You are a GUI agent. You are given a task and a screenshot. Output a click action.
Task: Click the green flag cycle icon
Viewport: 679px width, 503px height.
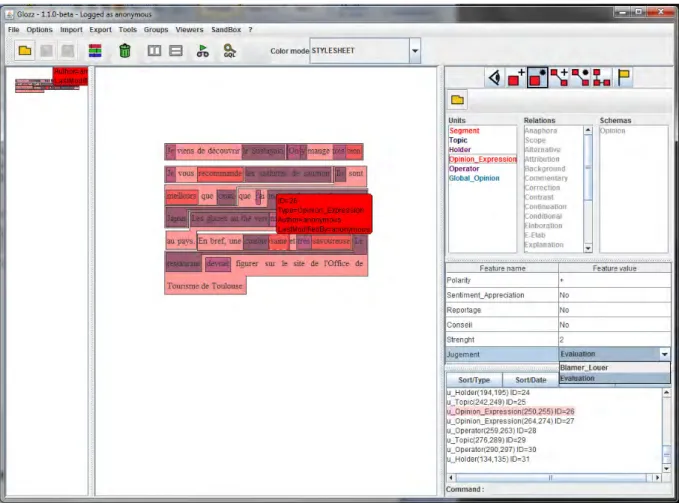coord(202,51)
